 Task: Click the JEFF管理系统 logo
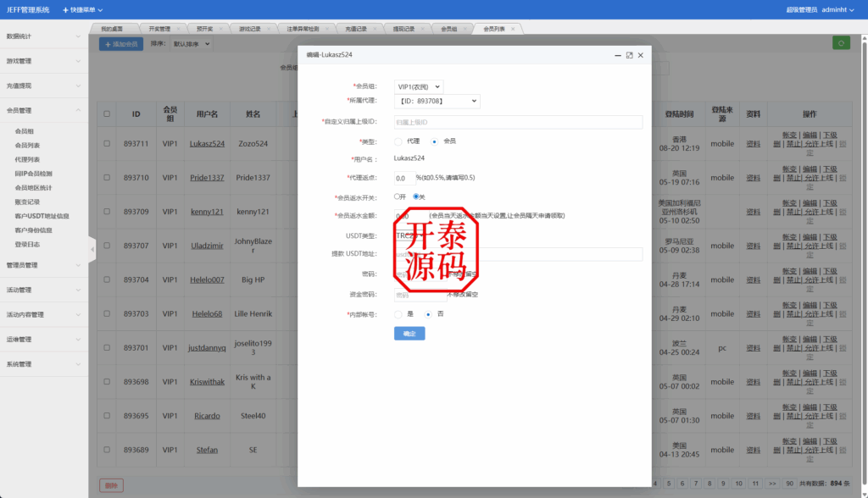pos(28,10)
